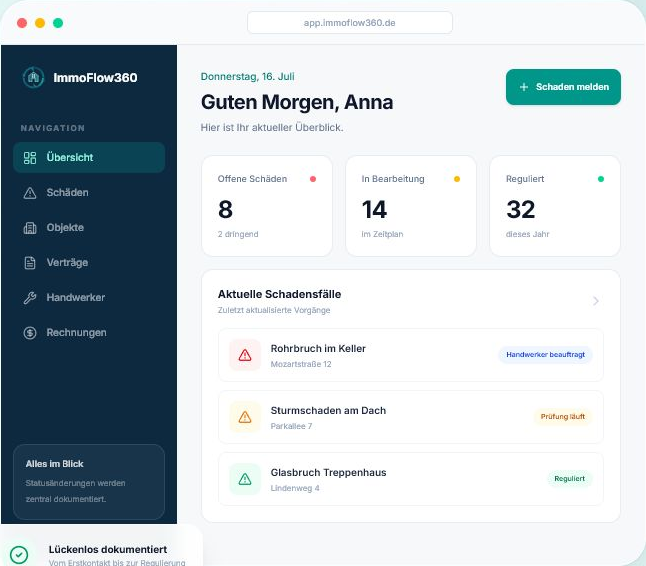Click the dieses Jahr label
Viewport: 646px width, 566px height.
coord(527,234)
